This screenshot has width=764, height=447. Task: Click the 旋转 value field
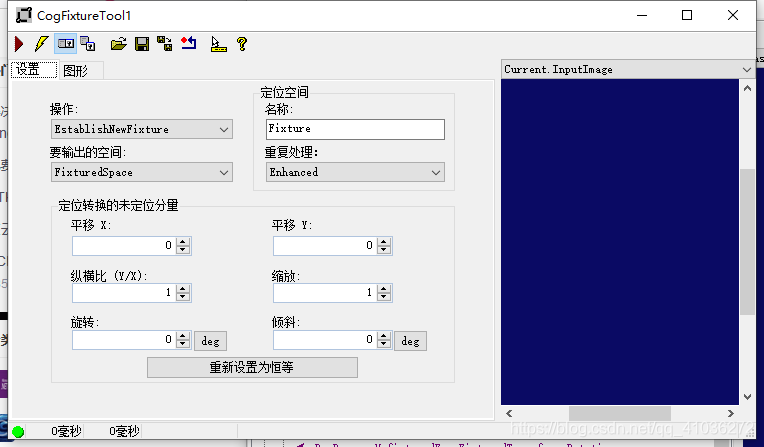(124, 340)
